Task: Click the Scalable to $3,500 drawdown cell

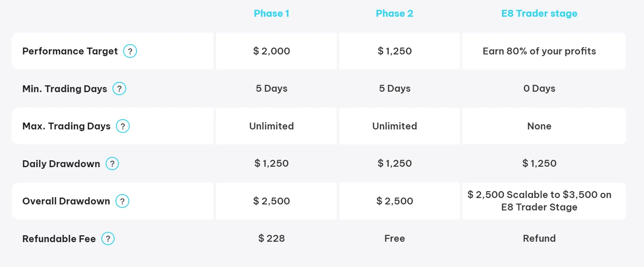Action: (539, 201)
